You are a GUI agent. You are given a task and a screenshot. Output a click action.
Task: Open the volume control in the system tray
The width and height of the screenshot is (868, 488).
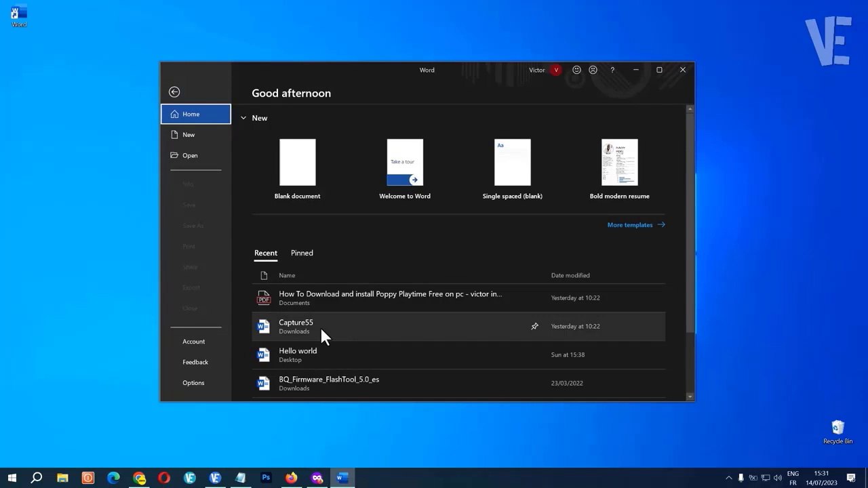point(778,478)
